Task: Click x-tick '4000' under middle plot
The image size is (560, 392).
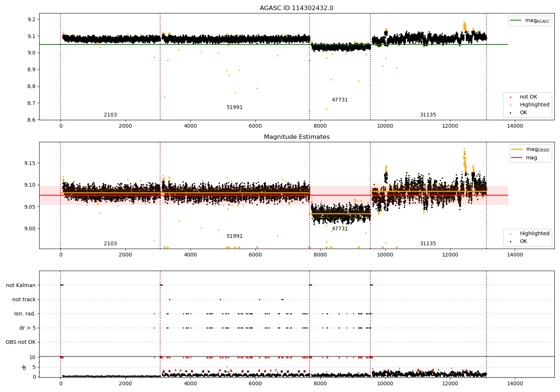Action: [190, 255]
